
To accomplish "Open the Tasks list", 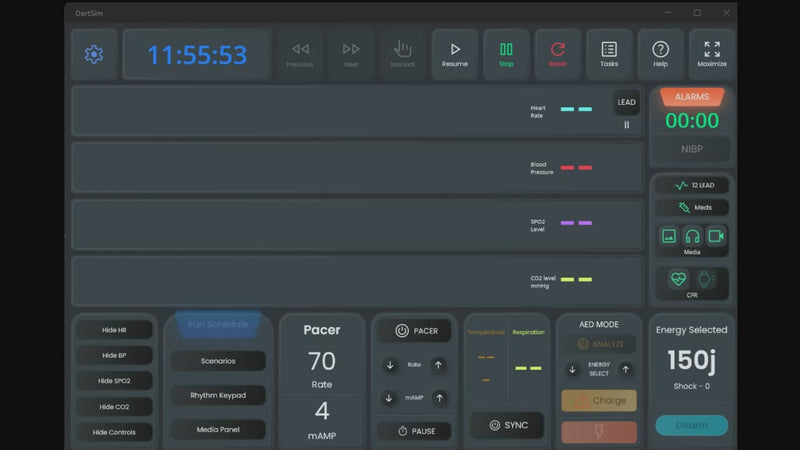I will click(609, 54).
